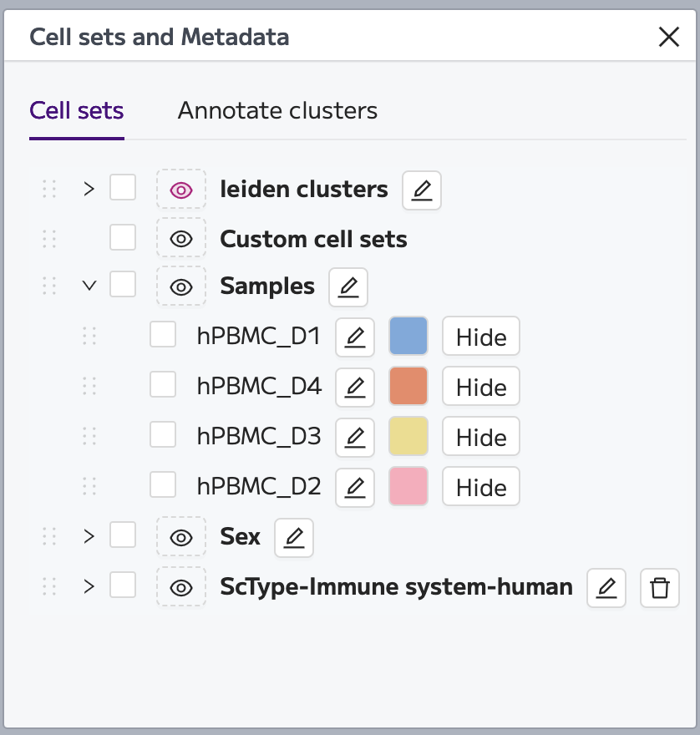Click the edit pencil for hPBMC_D4
This screenshot has height=735, width=700.
coord(355,388)
